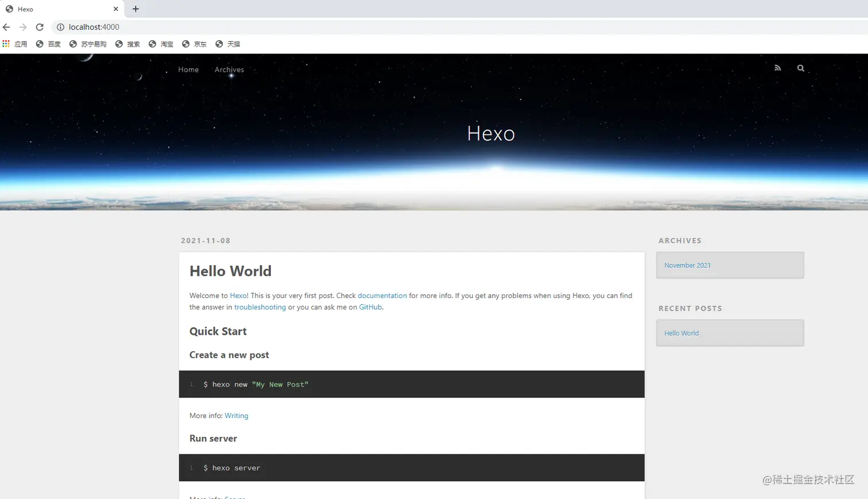Select the Hexo browser tab
This screenshot has width=868, height=499.
pos(61,9)
